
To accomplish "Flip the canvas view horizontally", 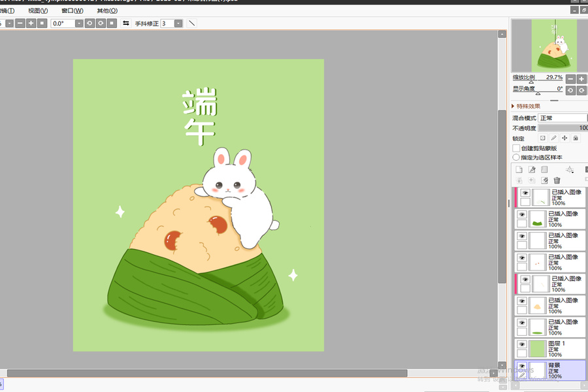I will click(126, 24).
